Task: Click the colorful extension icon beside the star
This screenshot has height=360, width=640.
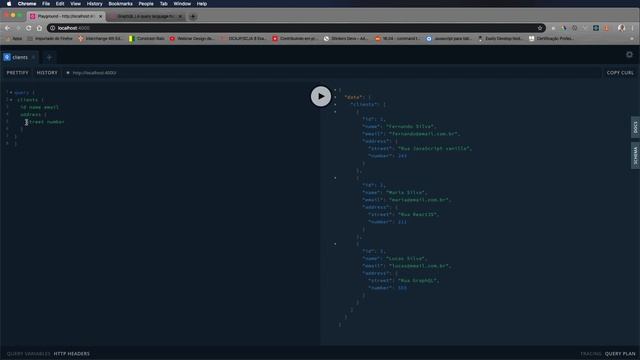Action: point(564,28)
